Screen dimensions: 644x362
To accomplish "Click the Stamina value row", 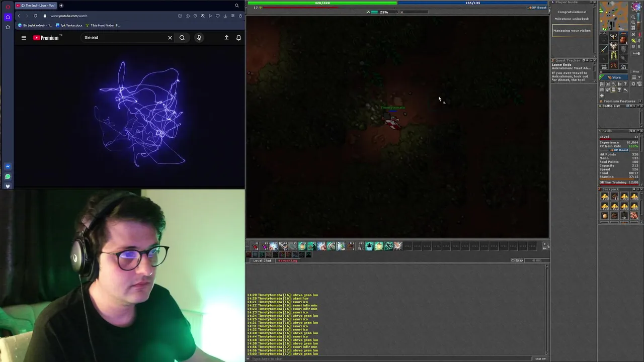I will tap(619, 177).
